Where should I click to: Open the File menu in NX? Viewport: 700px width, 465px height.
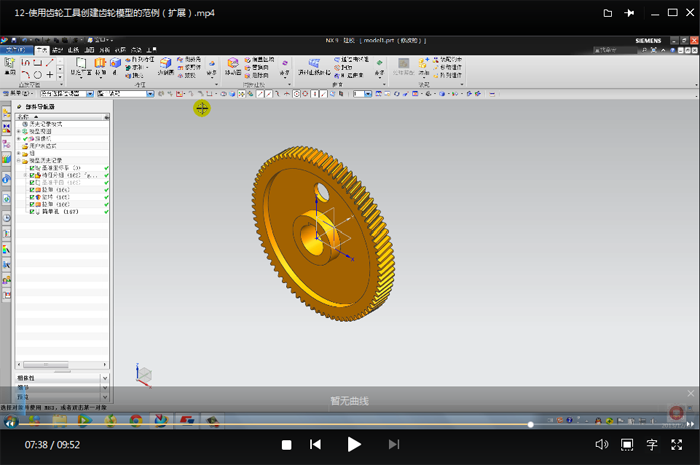pos(17,49)
